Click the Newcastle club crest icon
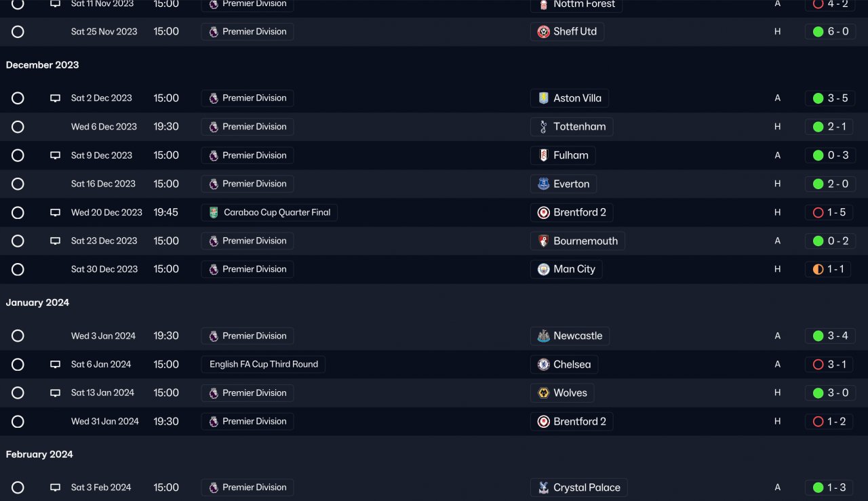This screenshot has width=868, height=501. pos(543,336)
